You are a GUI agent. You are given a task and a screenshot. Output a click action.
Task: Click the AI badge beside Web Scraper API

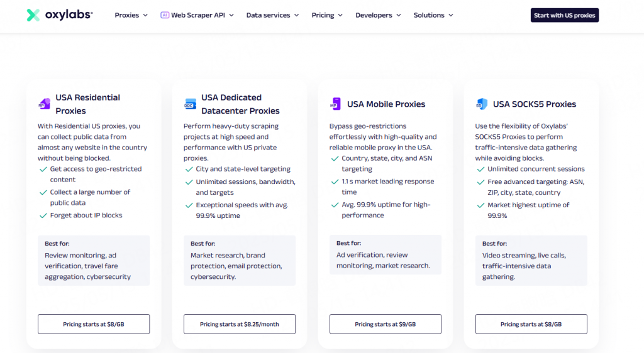[x=165, y=15]
